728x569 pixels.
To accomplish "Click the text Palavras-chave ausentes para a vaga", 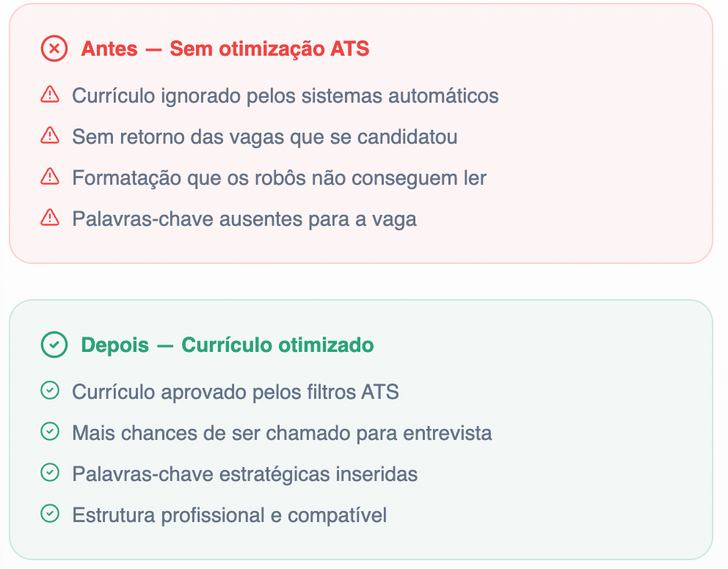I will (x=244, y=219).
